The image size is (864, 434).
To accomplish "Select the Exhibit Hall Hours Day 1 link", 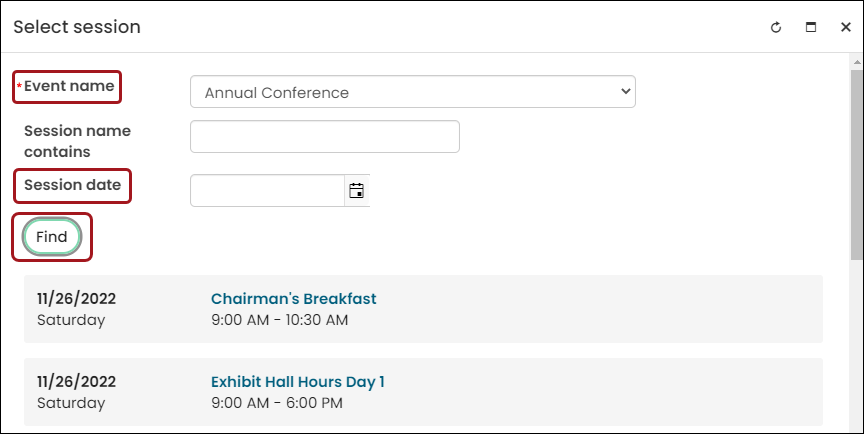I will pos(298,382).
